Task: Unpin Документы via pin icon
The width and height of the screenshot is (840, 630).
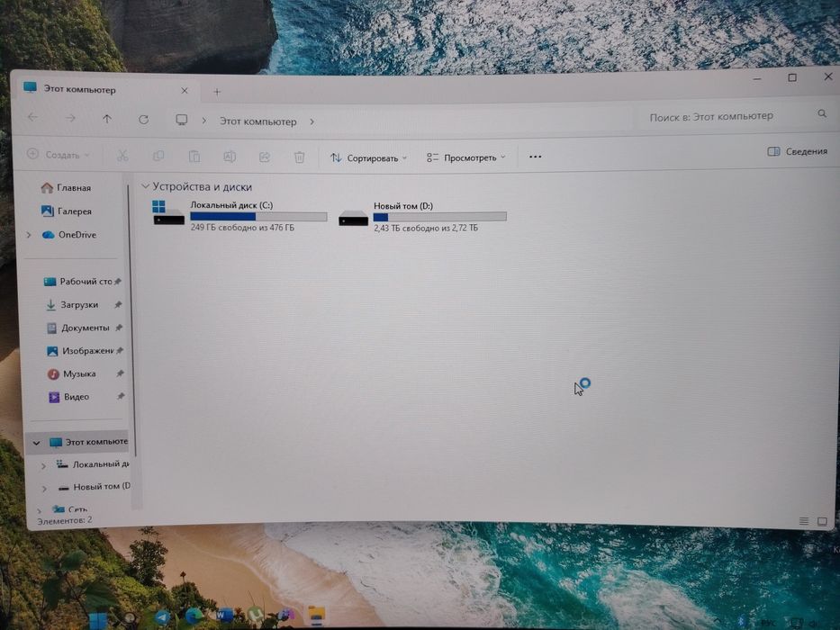Action: coord(119,328)
